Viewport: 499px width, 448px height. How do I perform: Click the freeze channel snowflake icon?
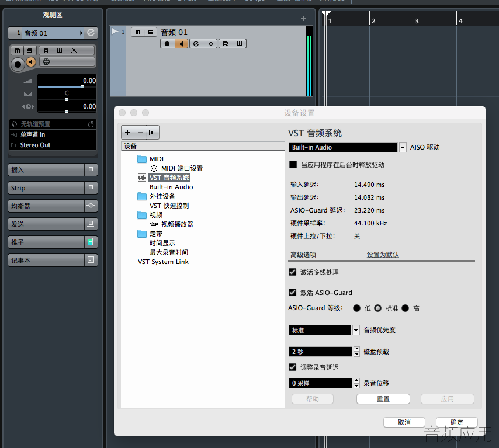(47, 62)
